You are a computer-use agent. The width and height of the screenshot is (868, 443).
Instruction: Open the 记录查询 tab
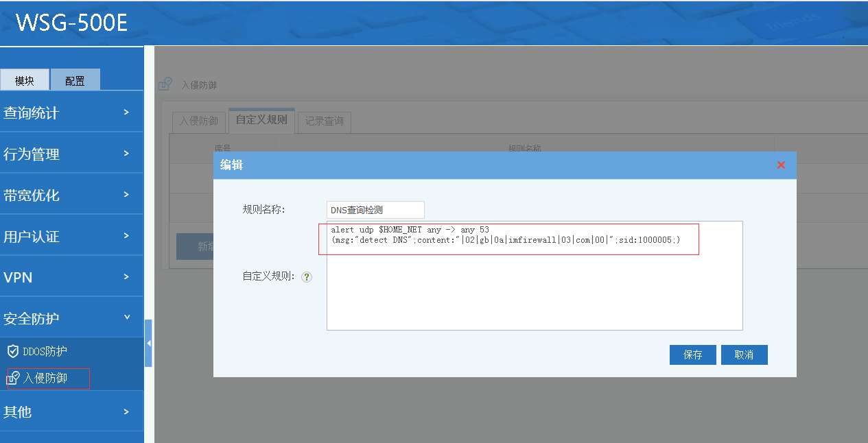coord(325,121)
